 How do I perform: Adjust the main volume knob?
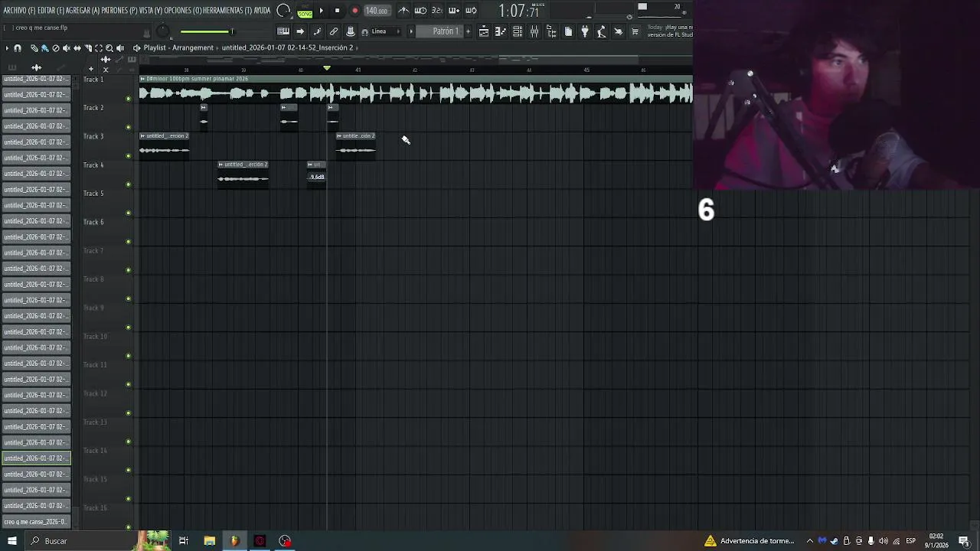[162, 31]
